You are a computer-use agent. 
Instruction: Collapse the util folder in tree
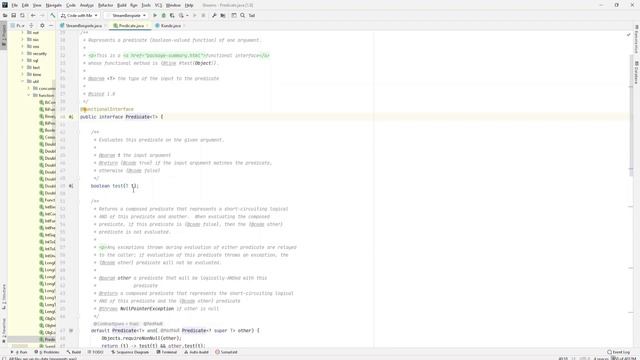point(23,81)
